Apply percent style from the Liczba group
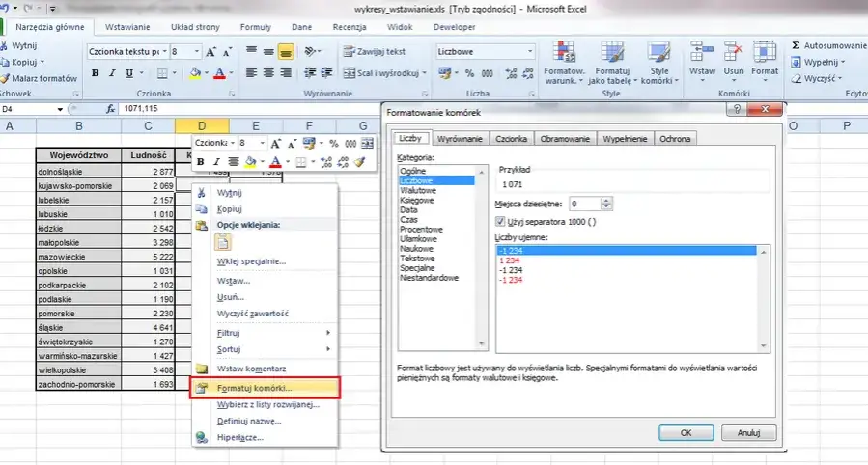868x465 pixels. [x=470, y=72]
